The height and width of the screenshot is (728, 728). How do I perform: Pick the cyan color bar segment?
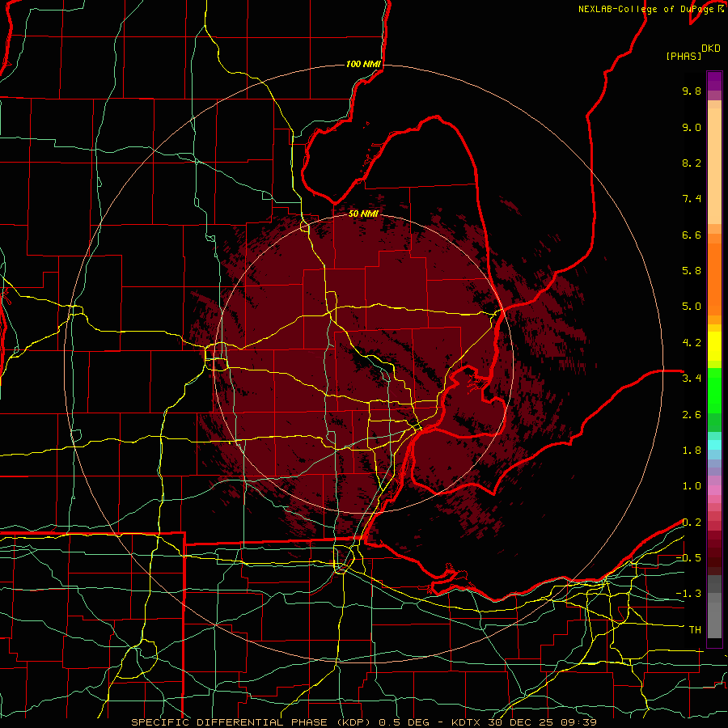click(x=714, y=445)
